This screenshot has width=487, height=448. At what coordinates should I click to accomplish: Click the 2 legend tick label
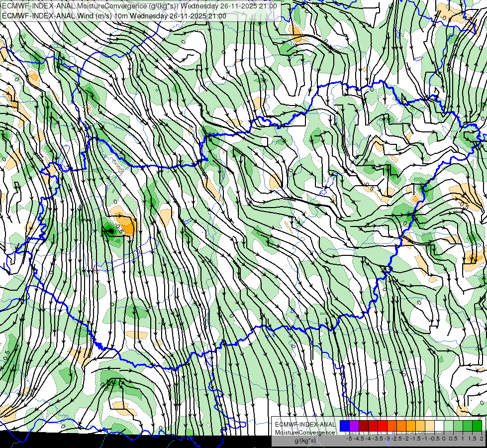(482, 439)
